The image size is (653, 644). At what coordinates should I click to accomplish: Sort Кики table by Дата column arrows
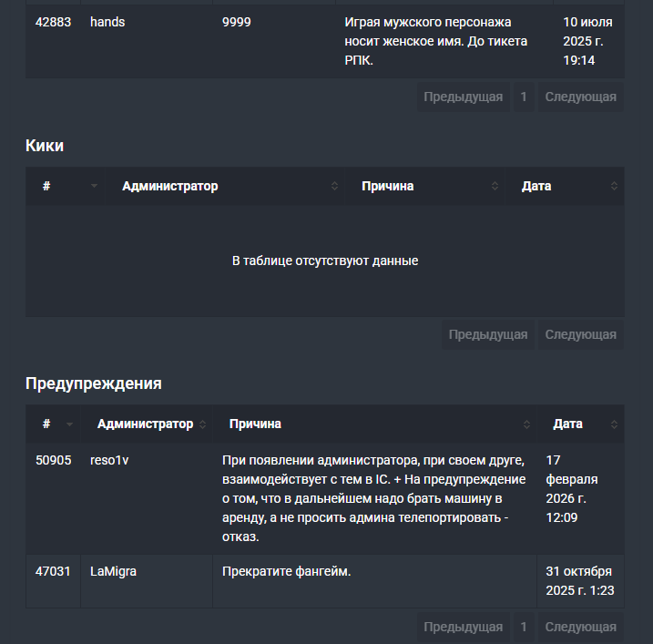click(614, 186)
